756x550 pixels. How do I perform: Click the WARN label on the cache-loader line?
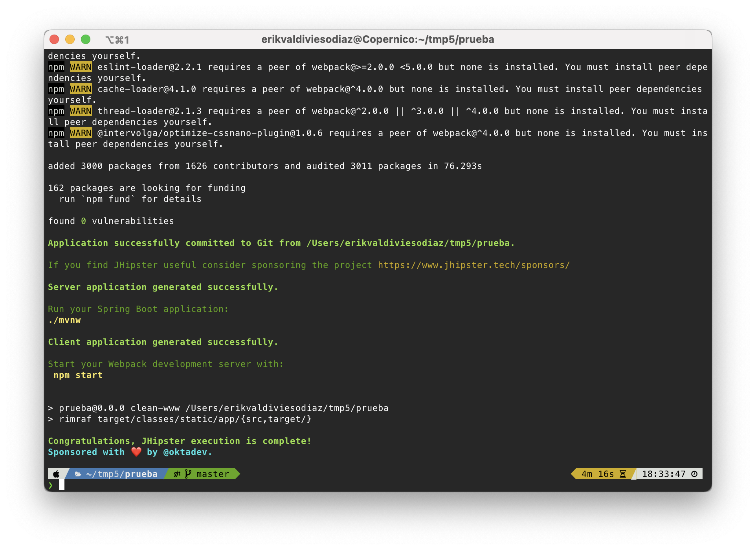(x=81, y=89)
